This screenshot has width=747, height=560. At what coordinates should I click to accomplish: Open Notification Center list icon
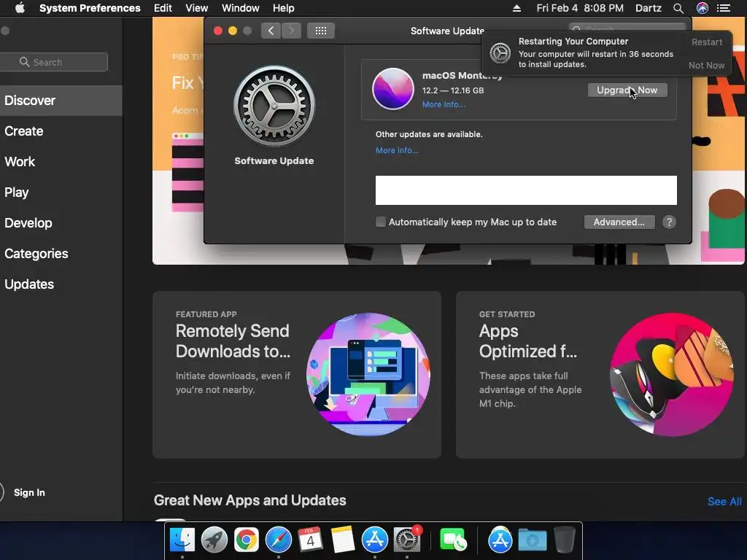pyautogui.click(x=724, y=8)
